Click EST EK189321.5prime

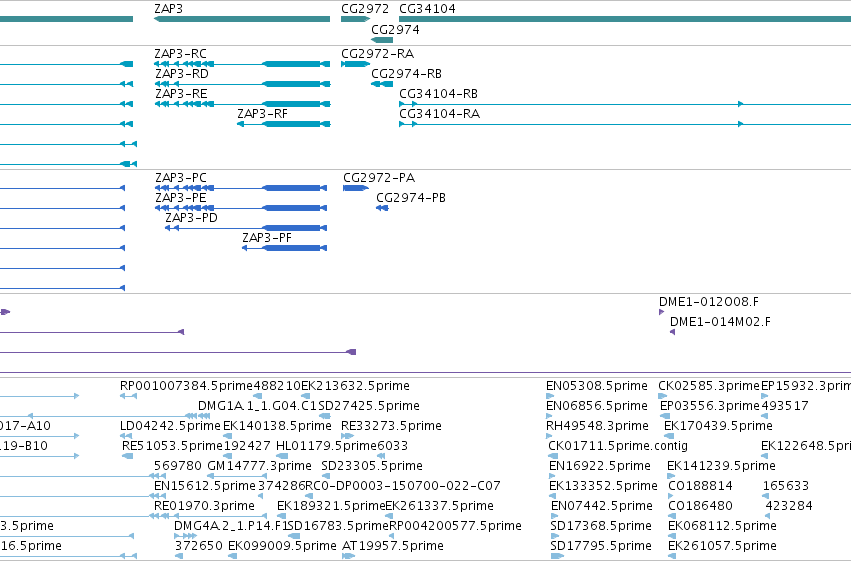point(331,507)
